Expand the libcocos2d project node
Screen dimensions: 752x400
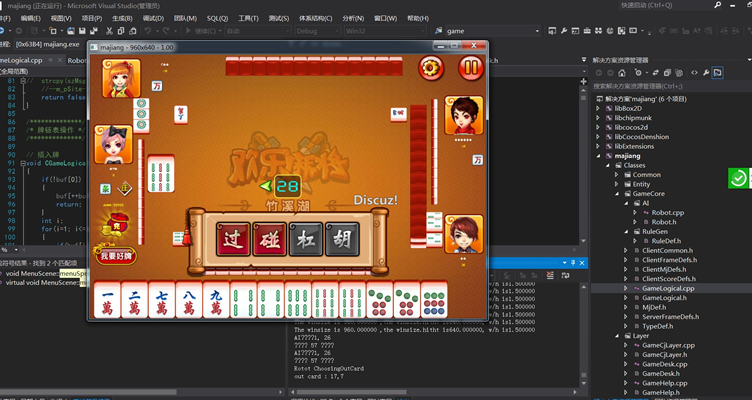598,128
